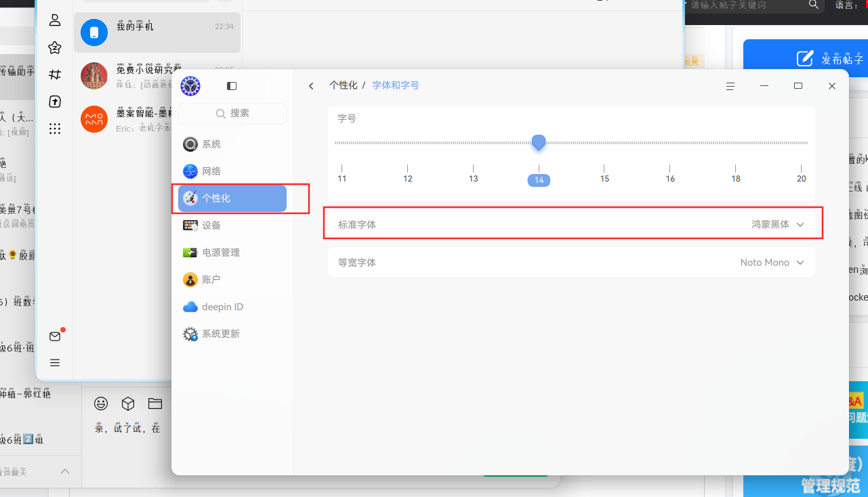Set font size to 11 on slider

(342, 179)
